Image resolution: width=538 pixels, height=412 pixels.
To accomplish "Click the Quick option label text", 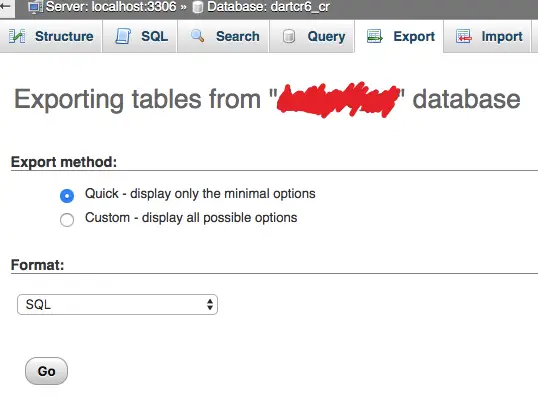I will (200, 194).
